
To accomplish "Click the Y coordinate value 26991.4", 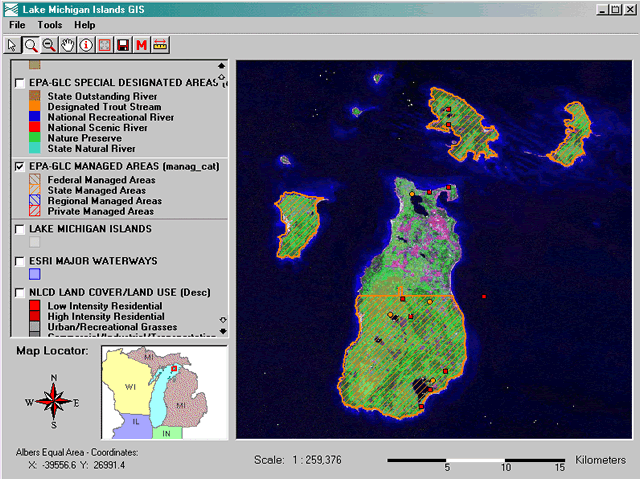I will click(109, 465).
